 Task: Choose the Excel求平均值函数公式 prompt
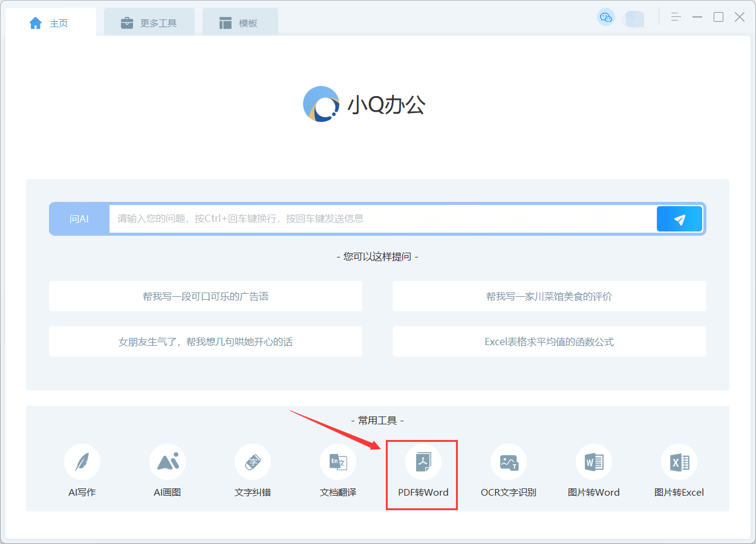pyautogui.click(x=549, y=342)
